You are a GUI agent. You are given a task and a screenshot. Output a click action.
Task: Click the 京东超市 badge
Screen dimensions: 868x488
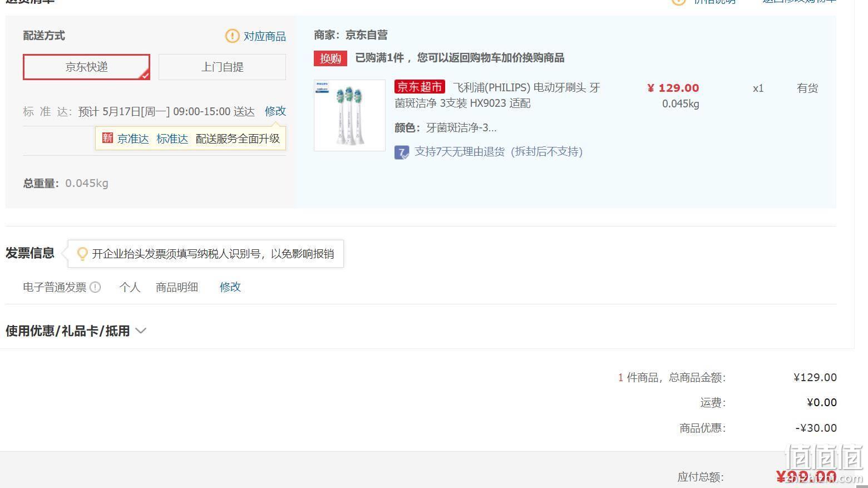(420, 87)
